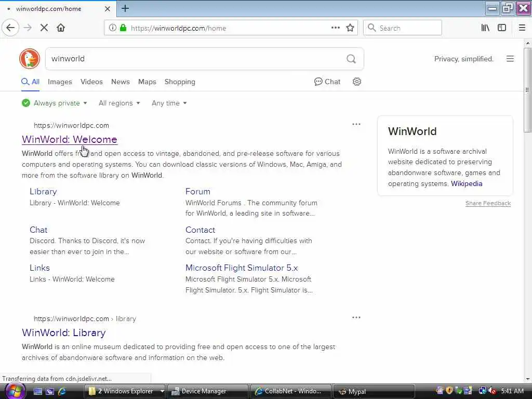Switch to Maps results
Image resolution: width=532 pixels, height=399 pixels.
pos(147,82)
